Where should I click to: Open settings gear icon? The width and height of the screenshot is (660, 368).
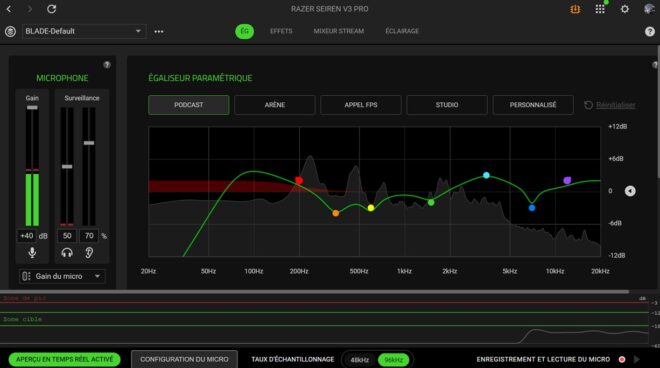625,9
